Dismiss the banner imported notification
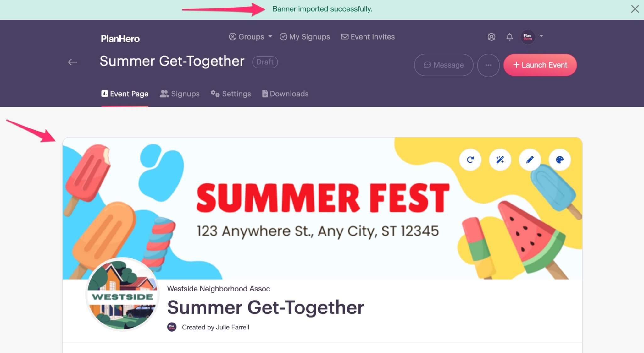 tap(635, 9)
